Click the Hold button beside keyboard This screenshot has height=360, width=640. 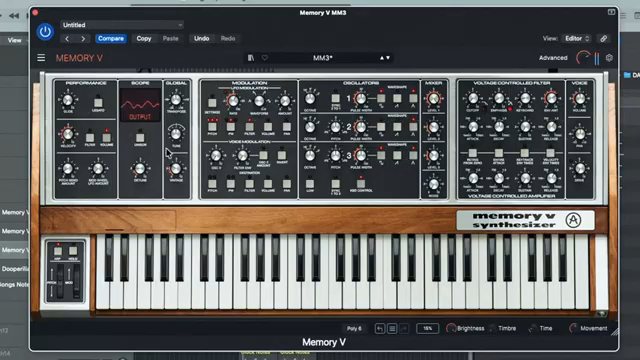[x=73, y=251]
